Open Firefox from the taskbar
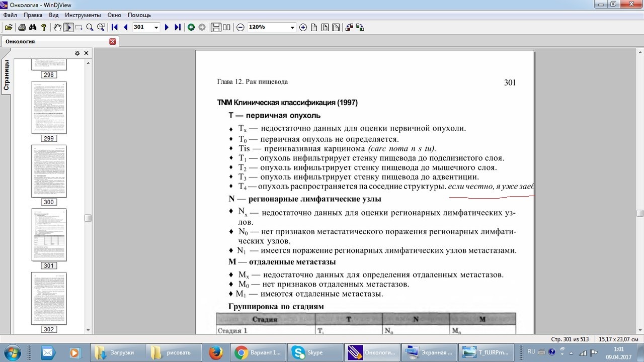 click(x=216, y=352)
